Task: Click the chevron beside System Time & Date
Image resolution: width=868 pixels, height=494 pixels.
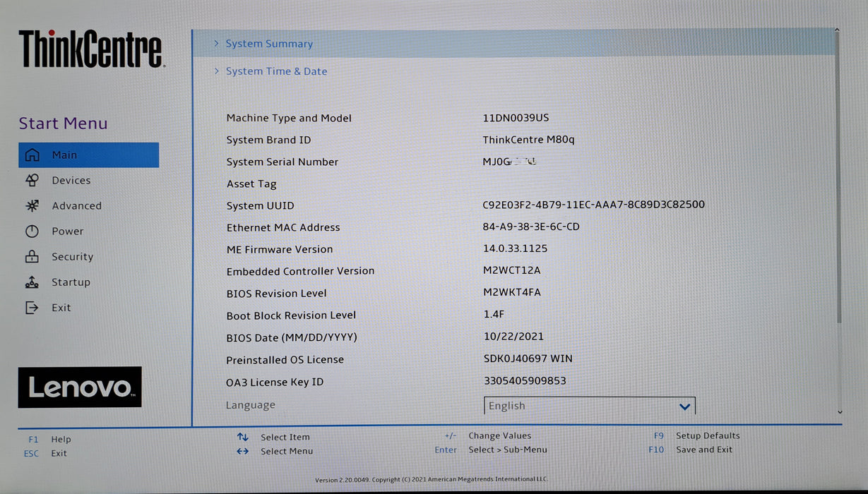Action: [216, 71]
